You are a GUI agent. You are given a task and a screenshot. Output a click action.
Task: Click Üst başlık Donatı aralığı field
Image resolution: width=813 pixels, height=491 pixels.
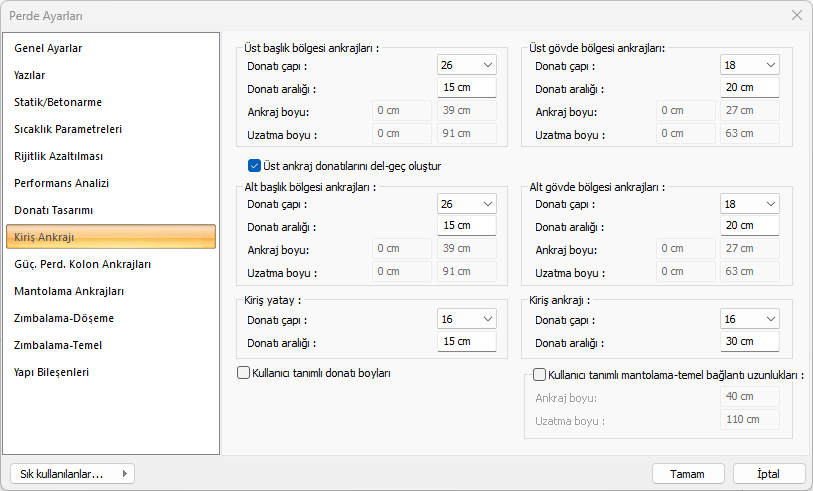pos(467,88)
